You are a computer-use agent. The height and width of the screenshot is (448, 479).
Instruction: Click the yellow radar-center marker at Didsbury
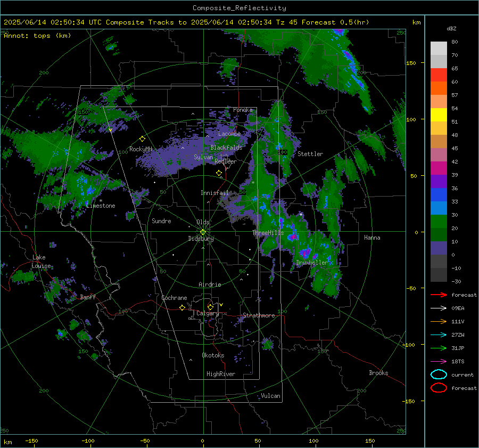pyautogui.click(x=203, y=232)
